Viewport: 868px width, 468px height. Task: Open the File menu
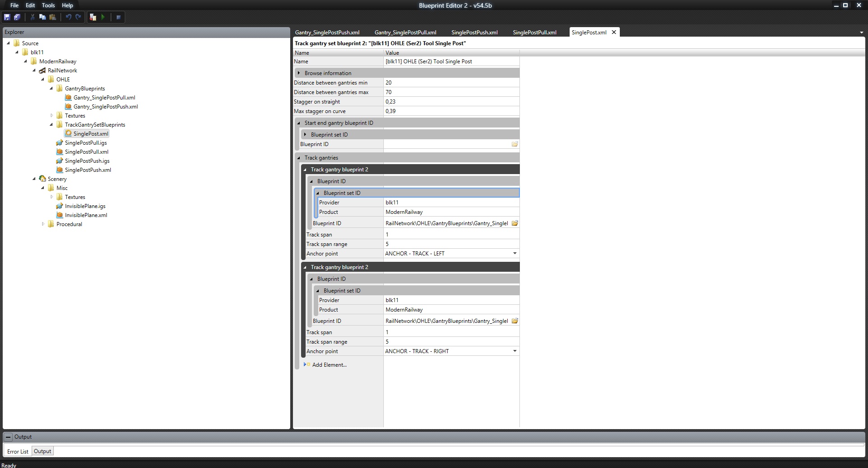[x=14, y=5]
